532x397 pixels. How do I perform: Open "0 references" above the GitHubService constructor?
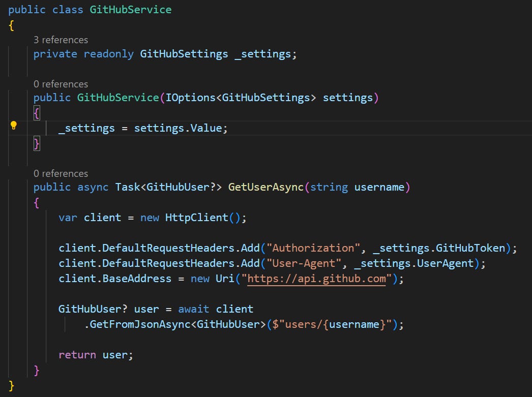tap(61, 84)
